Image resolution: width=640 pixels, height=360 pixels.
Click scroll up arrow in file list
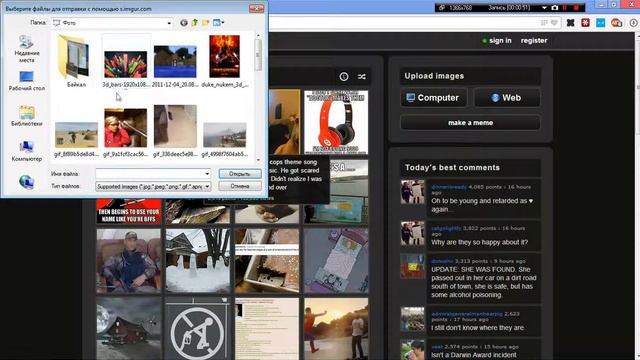pos(258,36)
